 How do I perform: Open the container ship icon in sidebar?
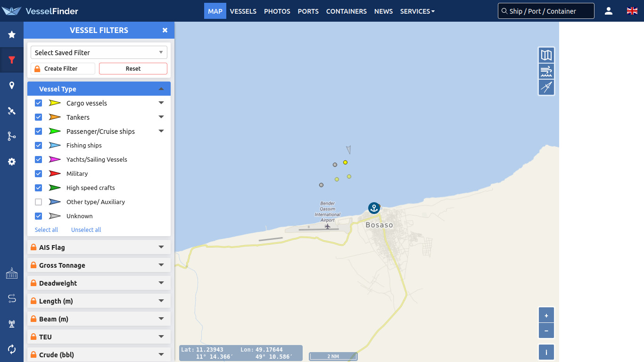click(x=12, y=273)
